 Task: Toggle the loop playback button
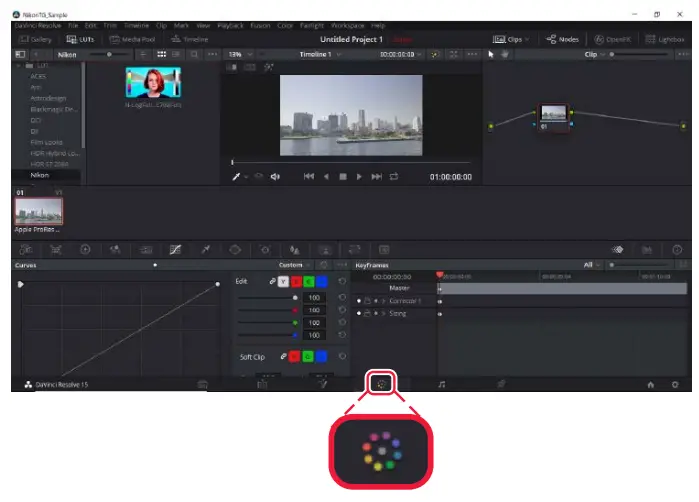[x=394, y=176]
